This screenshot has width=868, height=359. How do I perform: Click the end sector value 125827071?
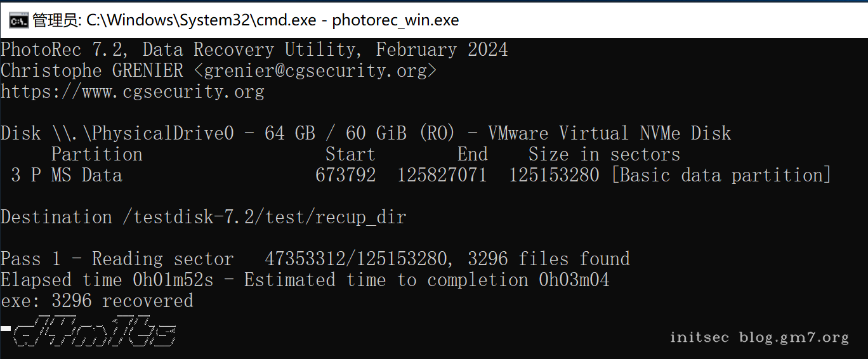pos(442,175)
